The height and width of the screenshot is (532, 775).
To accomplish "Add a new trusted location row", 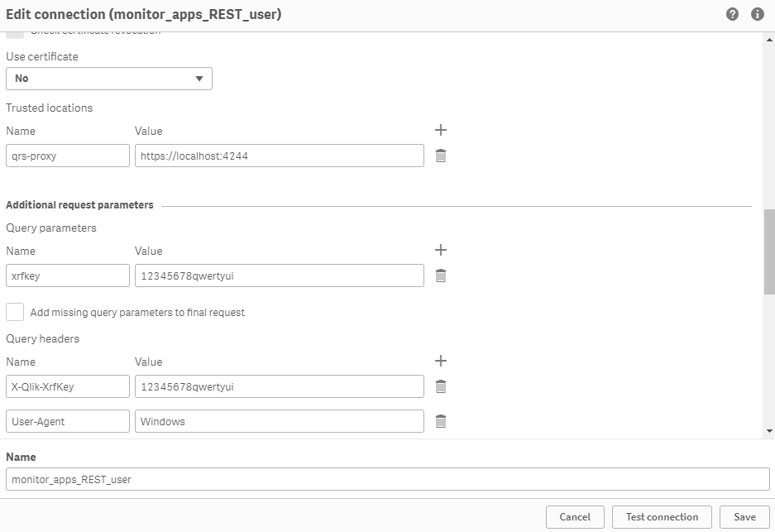I will (441, 130).
